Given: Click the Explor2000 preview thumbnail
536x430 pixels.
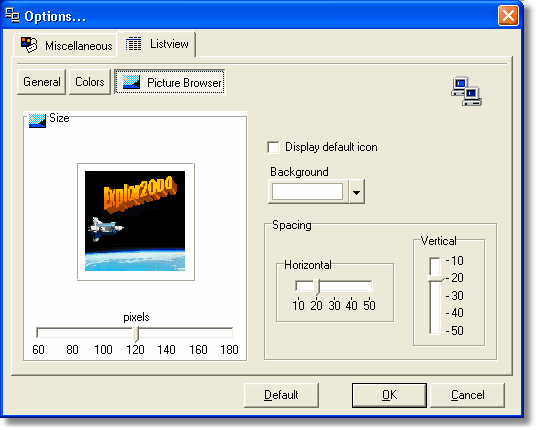Looking at the screenshot, I should pos(135,221).
